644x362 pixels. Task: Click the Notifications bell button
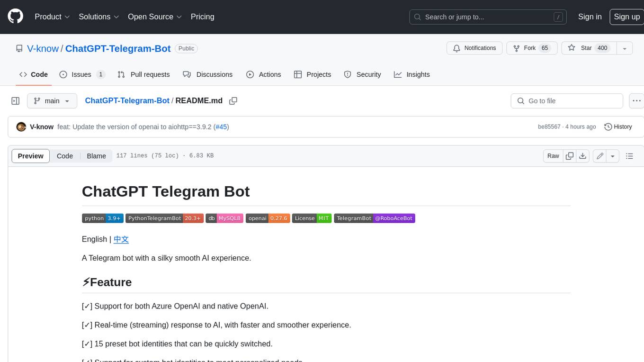pyautogui.click(x=474, y=48)
